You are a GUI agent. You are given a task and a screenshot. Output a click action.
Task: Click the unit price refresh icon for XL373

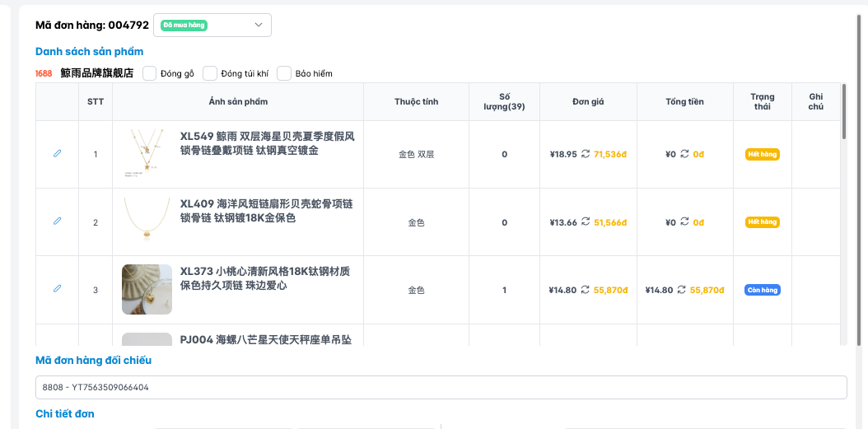pos(585,290)
